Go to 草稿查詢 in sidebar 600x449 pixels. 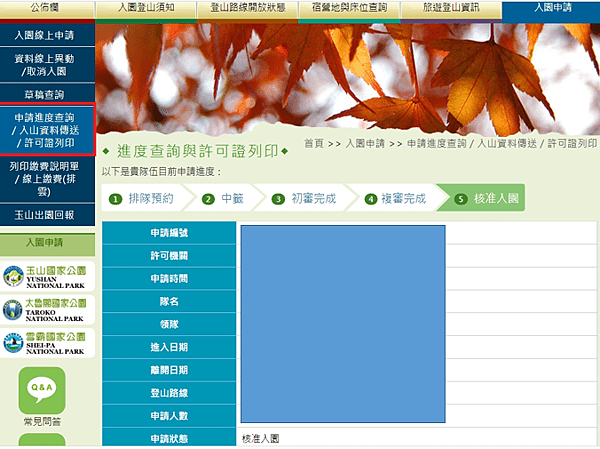[47, 94]
